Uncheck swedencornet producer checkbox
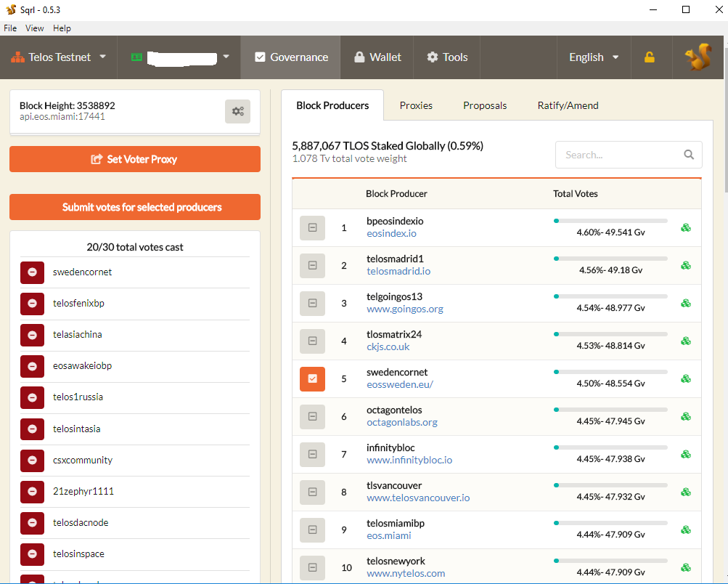Image resolution: width=728 pixels, height=584 pixels. [312, 378]
